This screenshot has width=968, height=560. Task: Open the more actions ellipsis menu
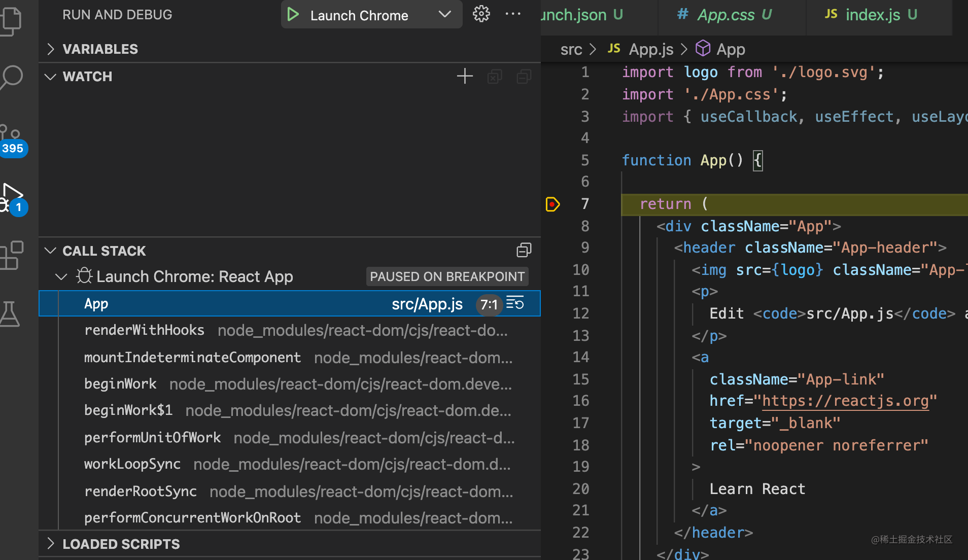[x=513, y=14]
